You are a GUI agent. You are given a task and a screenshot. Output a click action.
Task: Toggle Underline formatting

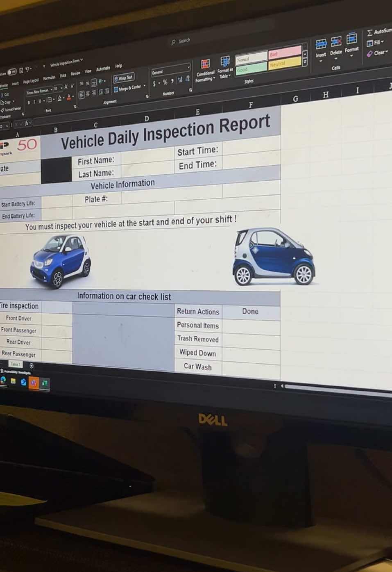(x=40, y=101)
